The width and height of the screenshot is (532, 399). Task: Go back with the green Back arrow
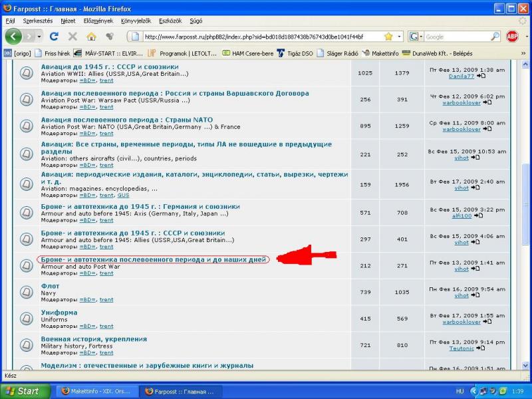coord(13,37)
